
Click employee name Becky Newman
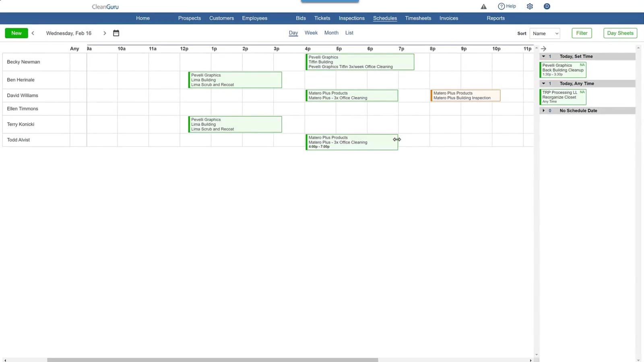tap(23, 62)
